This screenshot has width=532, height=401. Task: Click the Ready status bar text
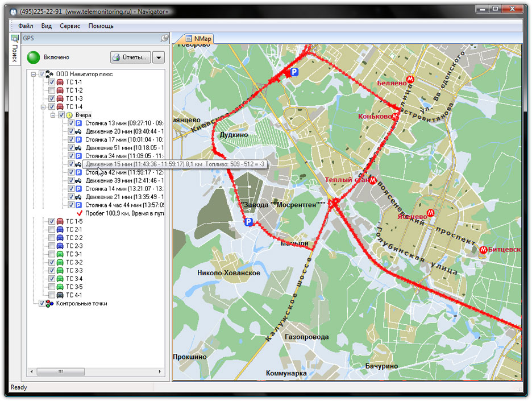point(19,387)
